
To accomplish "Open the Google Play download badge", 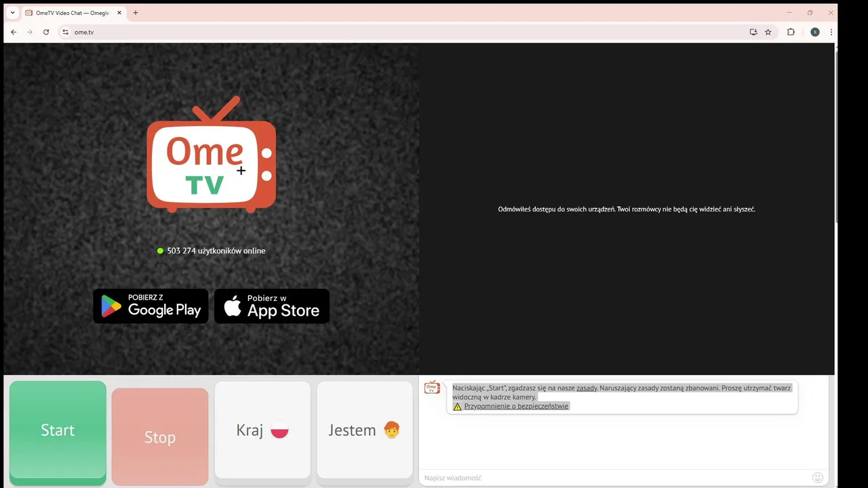I will point(151,306).
